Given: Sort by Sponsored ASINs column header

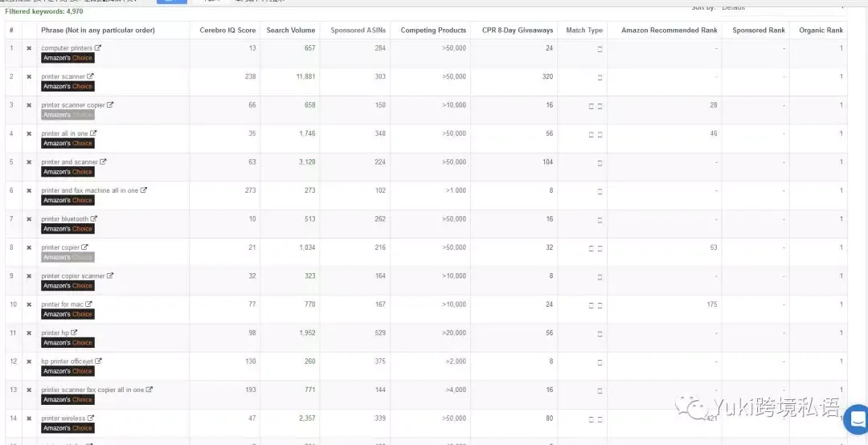Looking at the screenshot, I should coord(358,31).
